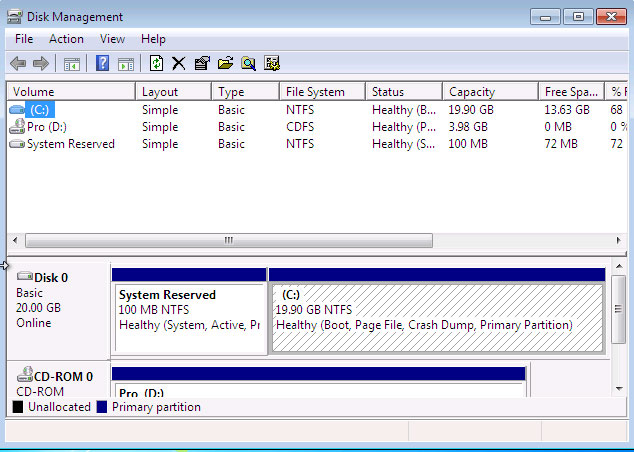The height and width of the screenshot is (452, 634).
Task: Click the Explore magnifier toolbar icon
Action: (248, 64)
